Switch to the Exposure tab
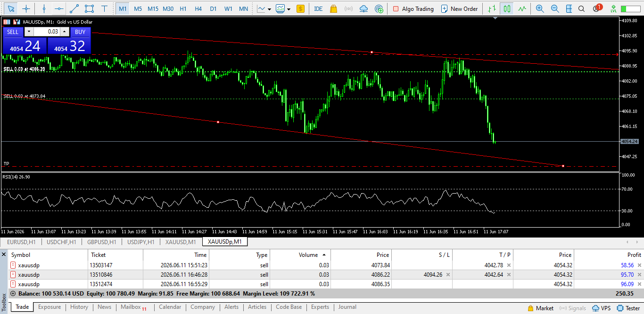This screenshot has width=644, height=314. (50, 307)
